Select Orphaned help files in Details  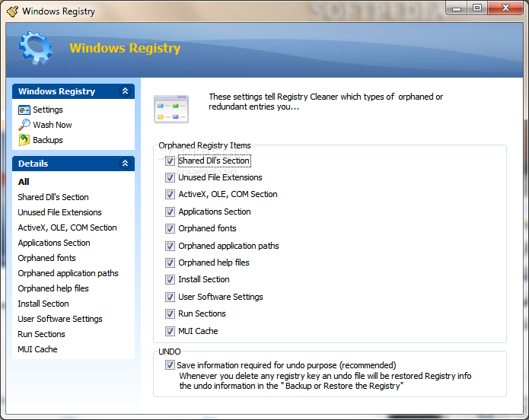click(x=53, y=288)
